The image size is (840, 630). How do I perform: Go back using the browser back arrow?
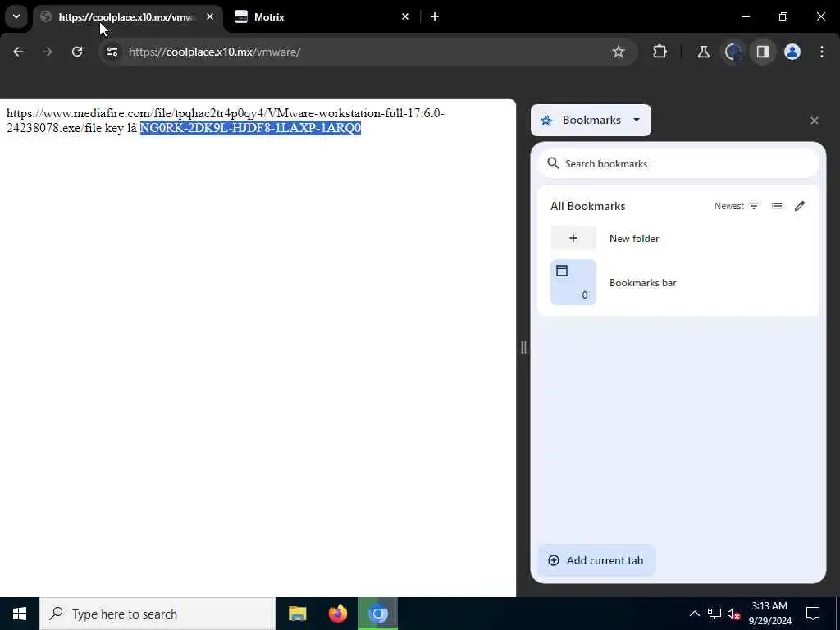(x=18, y=52)
